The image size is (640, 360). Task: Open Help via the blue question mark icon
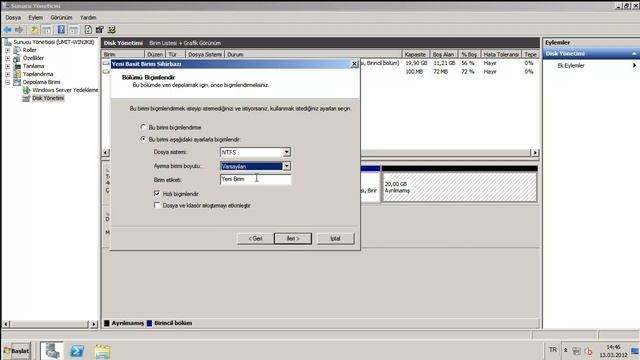point(61,30)
